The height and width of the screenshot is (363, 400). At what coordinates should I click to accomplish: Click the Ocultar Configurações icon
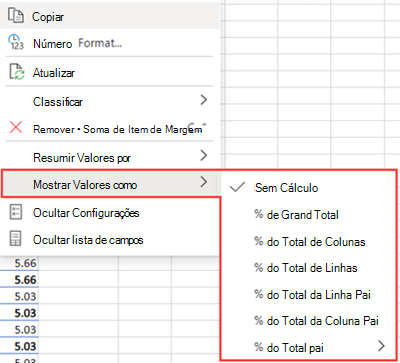[15, 212]
